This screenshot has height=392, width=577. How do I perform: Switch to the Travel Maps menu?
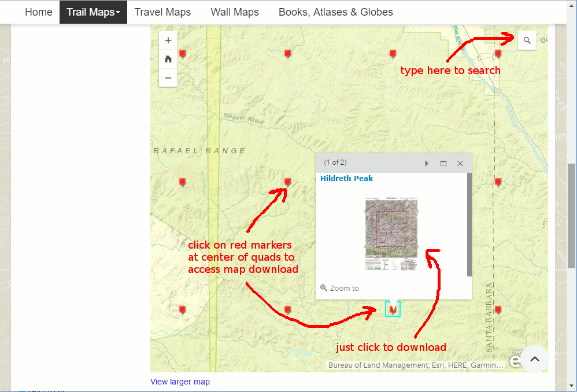162,12
